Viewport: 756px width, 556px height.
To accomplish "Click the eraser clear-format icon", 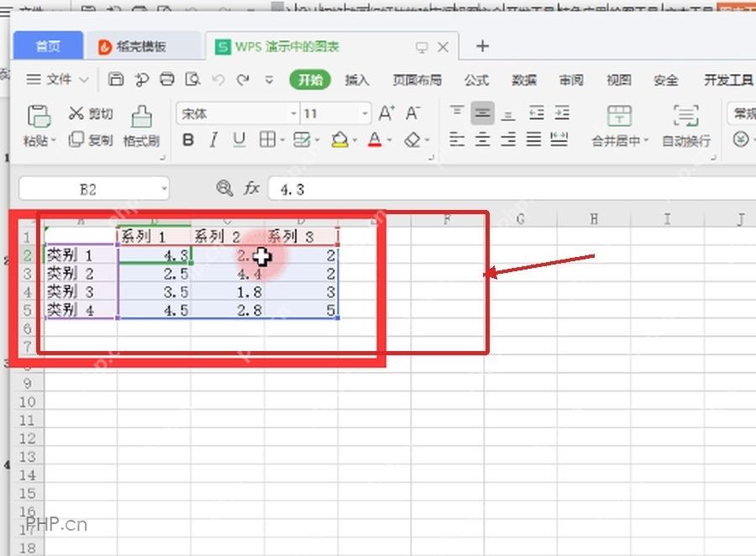I will [412, 140].
